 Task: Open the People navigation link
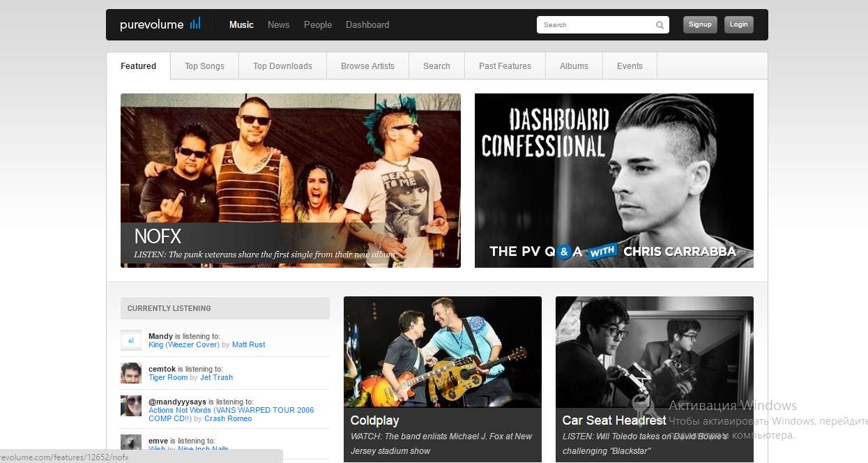(317, 24)
